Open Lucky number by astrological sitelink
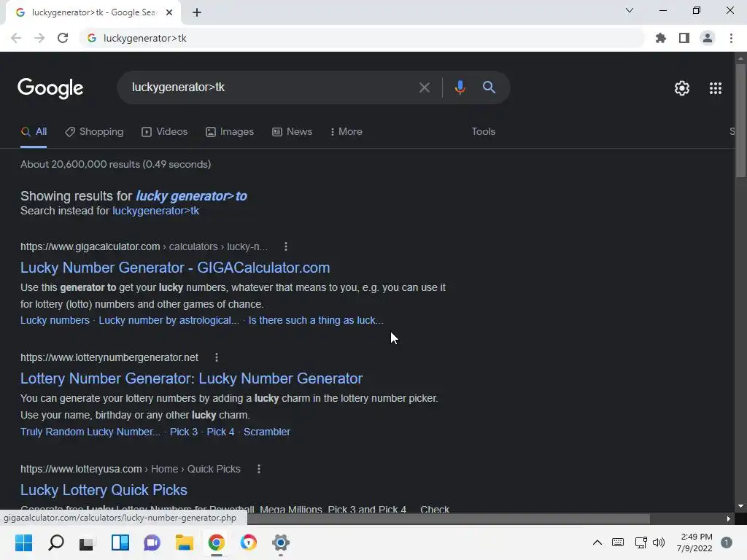 point(169,321)
